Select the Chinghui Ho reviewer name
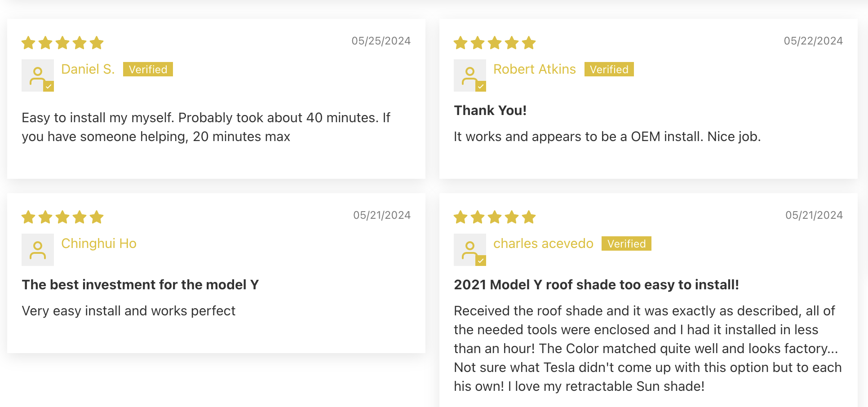The height and width of the screenshot is (407, 868). (x=99, y=243)
